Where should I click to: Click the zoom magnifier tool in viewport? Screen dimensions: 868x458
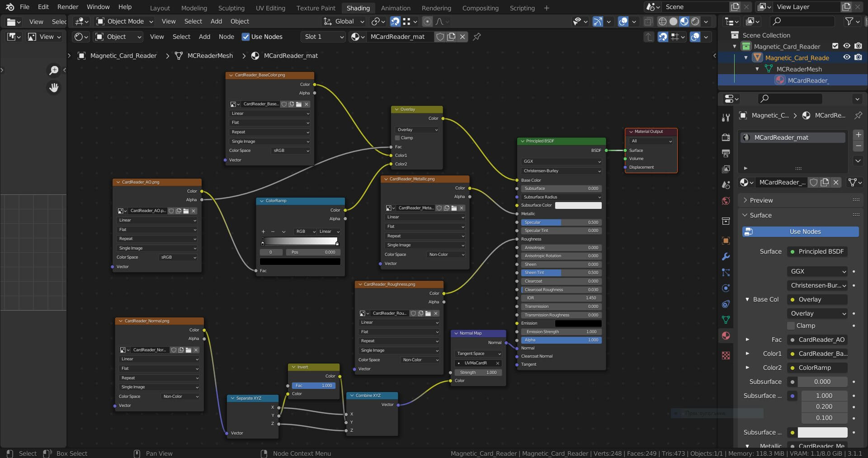point(54,70)
